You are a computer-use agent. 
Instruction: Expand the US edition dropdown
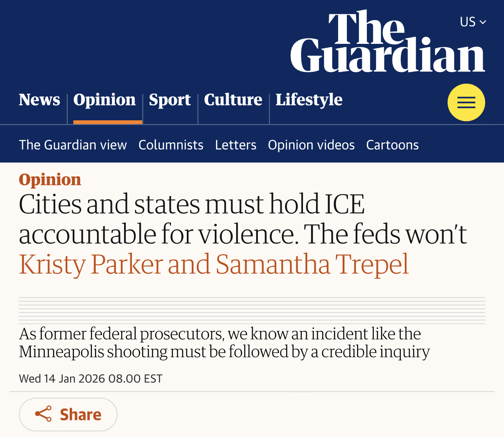point(473,22)
